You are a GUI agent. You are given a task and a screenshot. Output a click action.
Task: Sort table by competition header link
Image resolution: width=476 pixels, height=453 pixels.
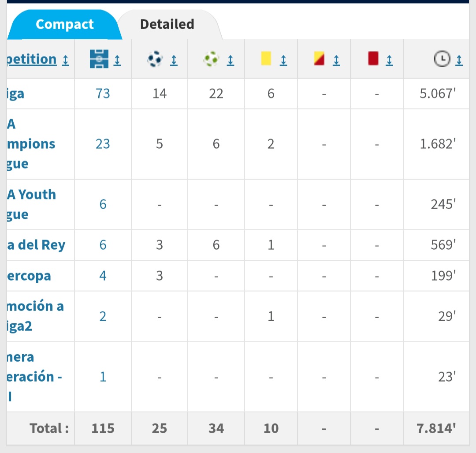click(x=32, y=59)
